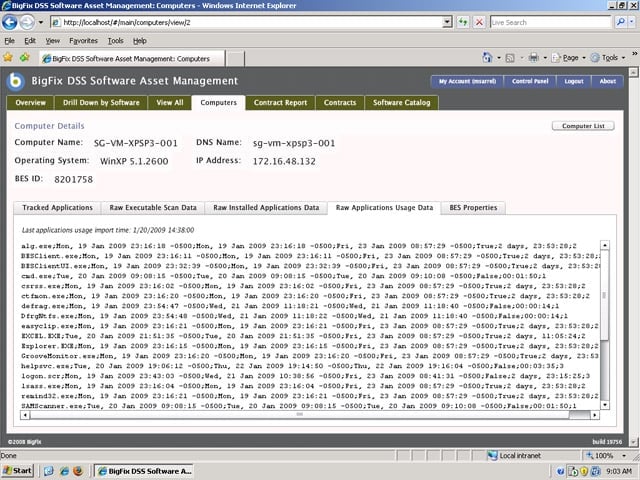Image resolution: width=640 pixels, height=480 pixels.
Task: Click the usage data scroll down arrow
Action: click(x=605, y=405)
